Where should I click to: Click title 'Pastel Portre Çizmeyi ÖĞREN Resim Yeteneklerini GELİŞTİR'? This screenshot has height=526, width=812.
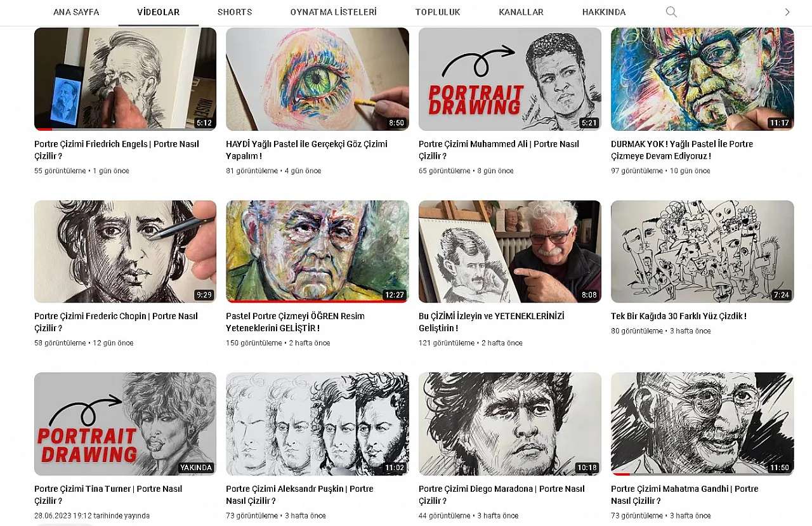click(295, 322)
